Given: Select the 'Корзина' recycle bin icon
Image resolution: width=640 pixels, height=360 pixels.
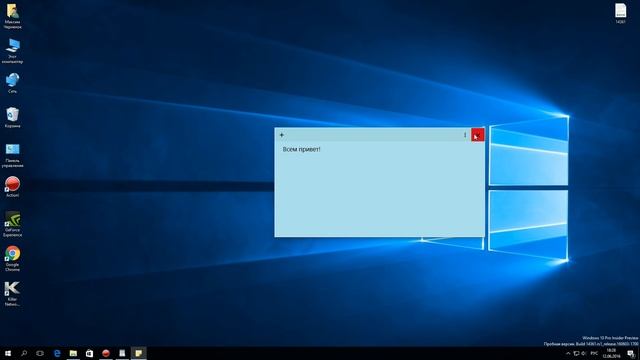Looking at the screenshot, I should 13,118.
